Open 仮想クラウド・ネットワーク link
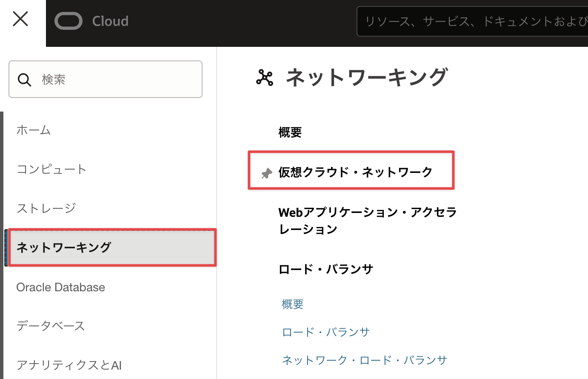This screenshot has height=379, width=588. (355, 172)
